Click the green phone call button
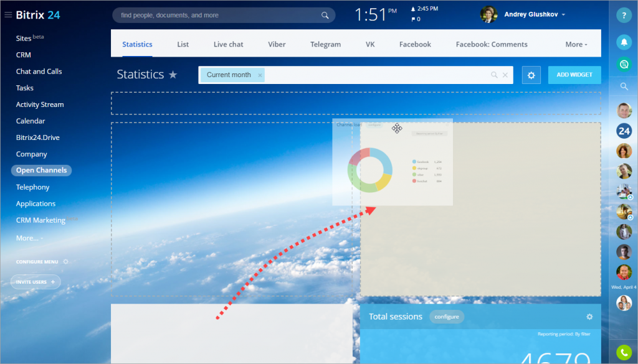Screen dimensions: 638x364 [x=624, y=353]
